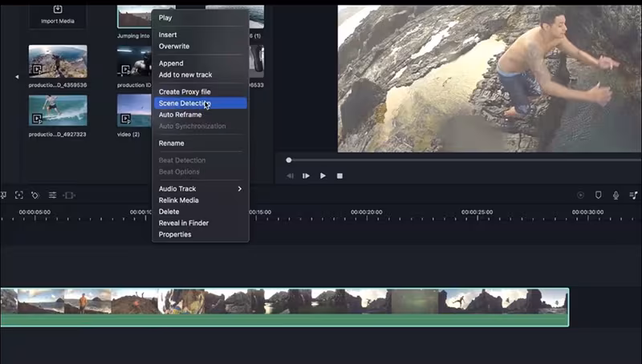Click 00:00:30:00 on the timeline ruler
Viewport: 642px width, 364px height.
click(587, 212)
